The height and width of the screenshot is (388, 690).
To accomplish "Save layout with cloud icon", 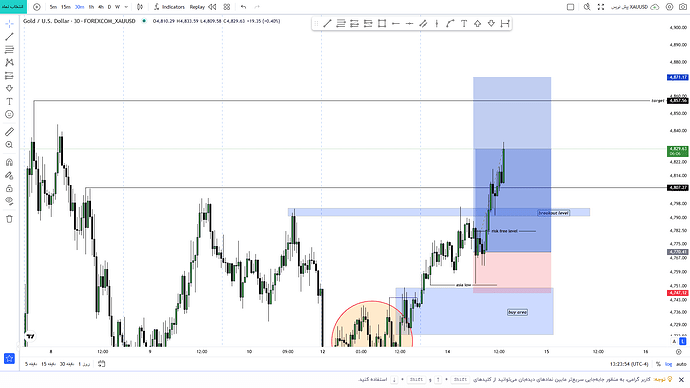I will click(x=655, y=7).
